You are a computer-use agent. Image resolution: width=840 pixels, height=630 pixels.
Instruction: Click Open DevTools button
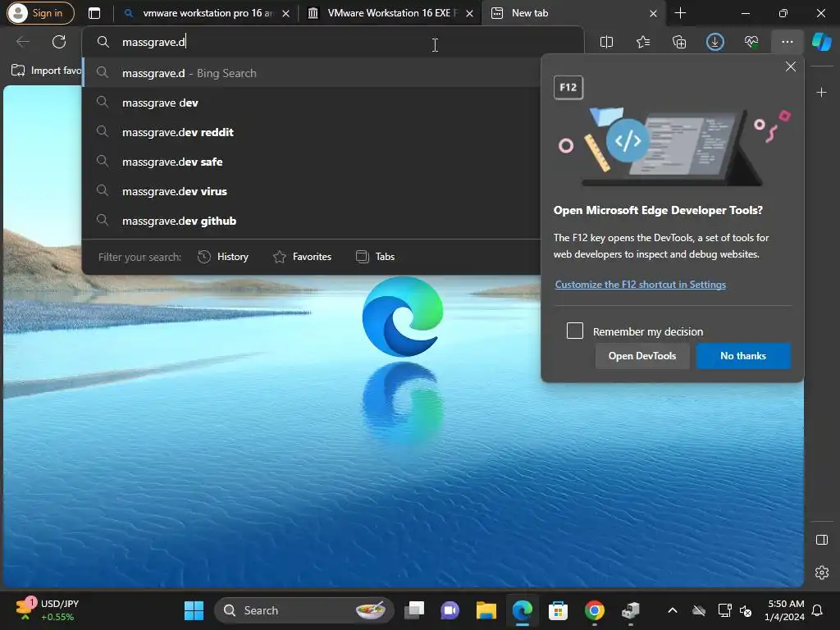coord(641,356)
